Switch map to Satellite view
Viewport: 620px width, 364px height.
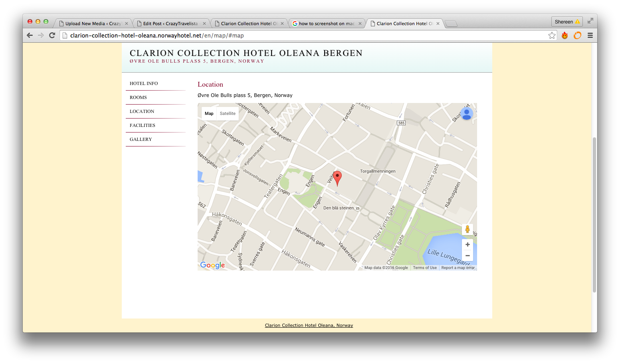(228, 113)
